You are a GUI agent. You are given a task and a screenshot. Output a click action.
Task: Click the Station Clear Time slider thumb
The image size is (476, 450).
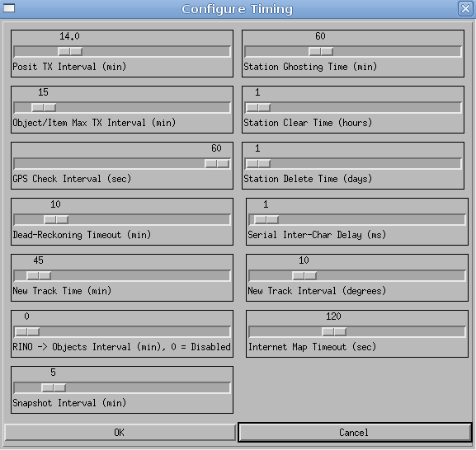click(x=258, y=108)
